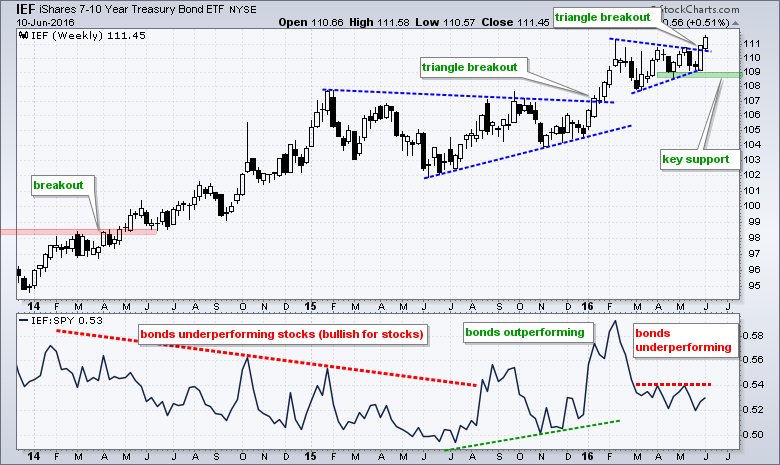Click the IEF:SPY 0.53 legend label
The width and height of the screenshot is (780, 465).
tap(67, 321)
